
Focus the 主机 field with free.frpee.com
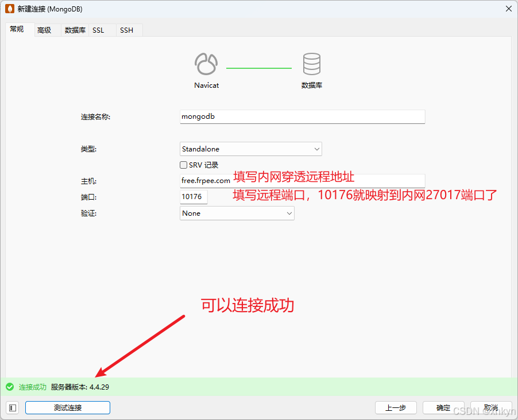tap(302, 181)
